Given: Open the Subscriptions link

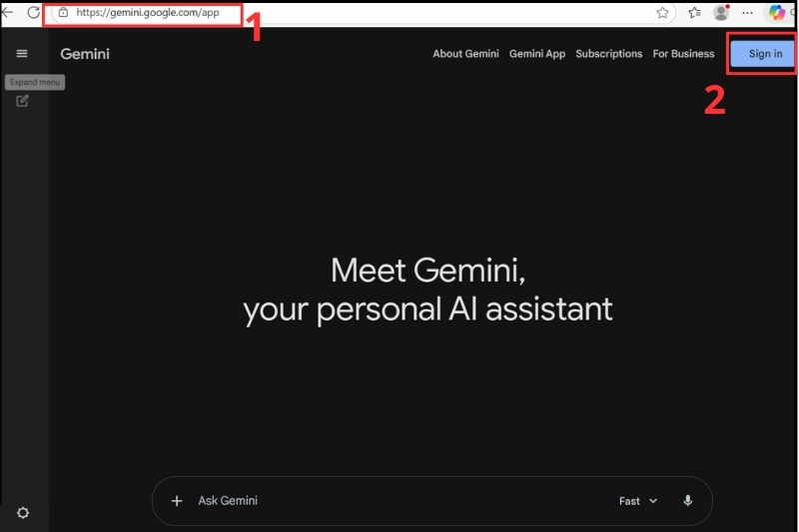Looking at the screenshot, I should click(609, 54).
